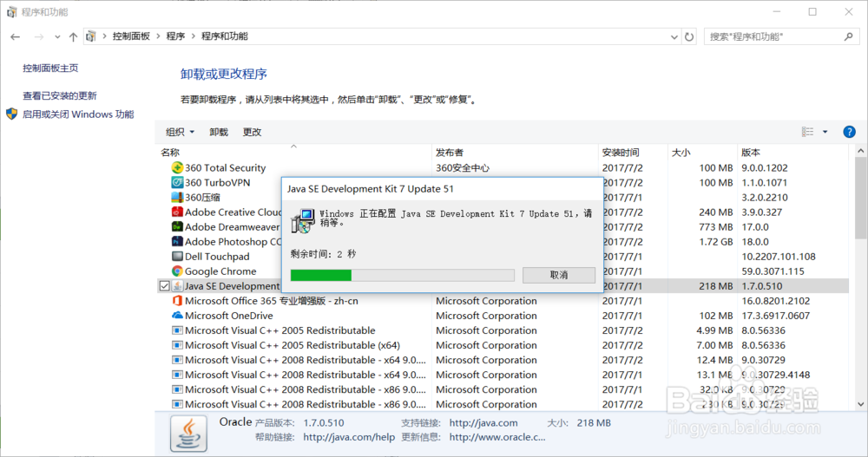Click the 取消 button in dialog
This screenshot has height=457, width=868.
pos(558,275)
